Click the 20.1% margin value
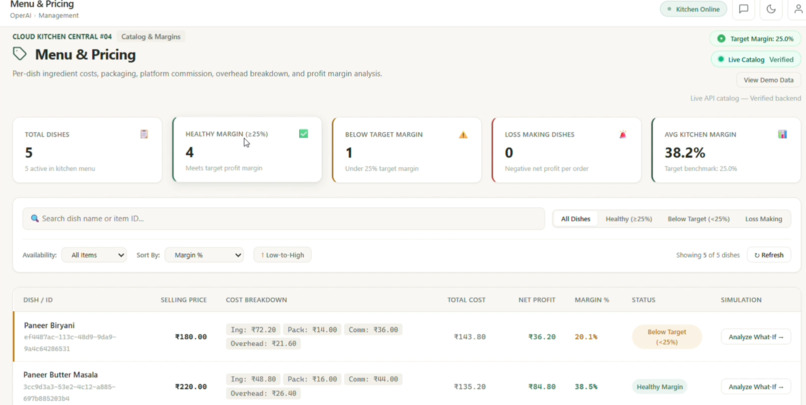 point(586,337)
